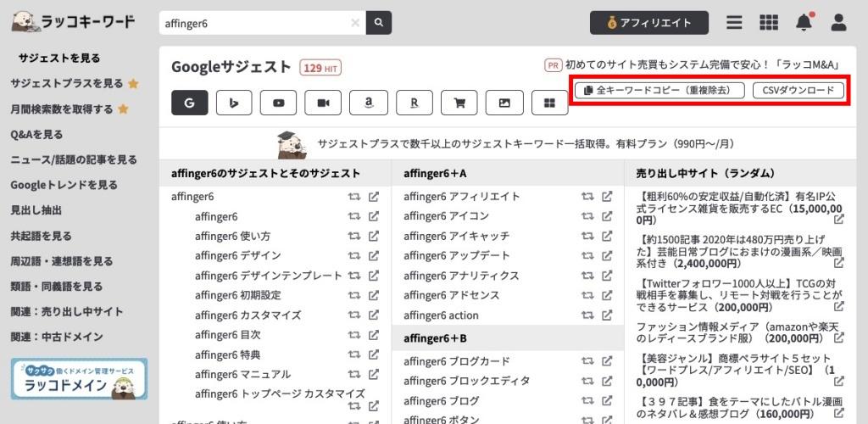Open 美容ジャンル 商標ペラサイト listing
Screen dimensions: 868x424
[740, 370]
